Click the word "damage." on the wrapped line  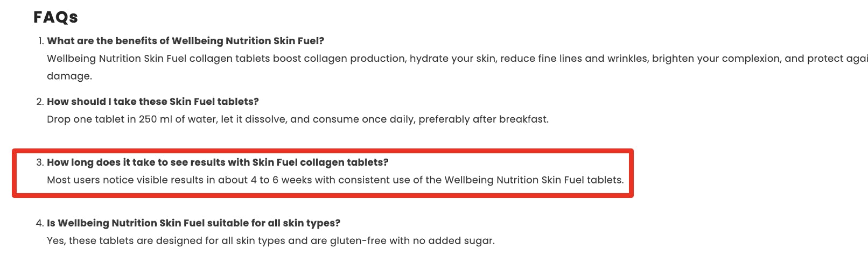(x=69, y=76)
